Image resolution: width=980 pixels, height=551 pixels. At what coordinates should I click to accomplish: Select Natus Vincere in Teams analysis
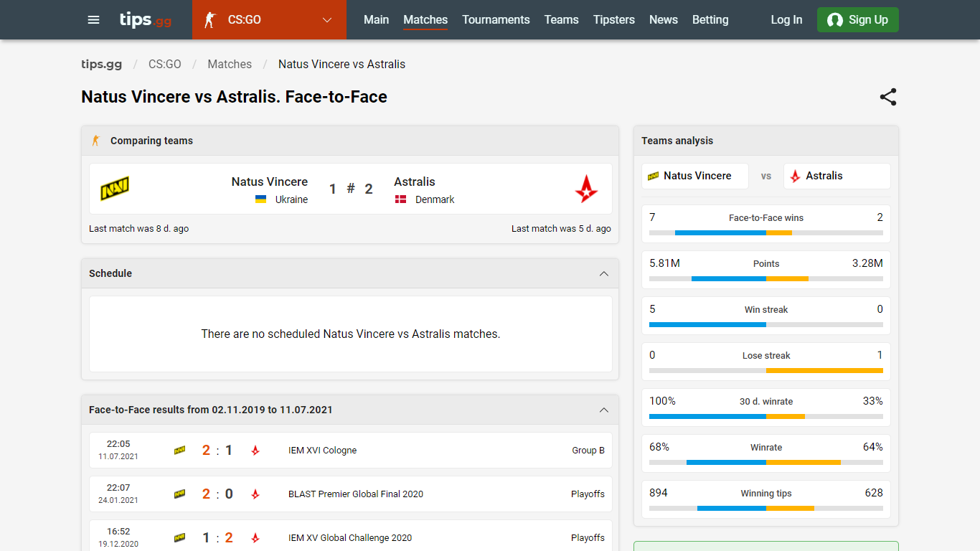[695, 176]
